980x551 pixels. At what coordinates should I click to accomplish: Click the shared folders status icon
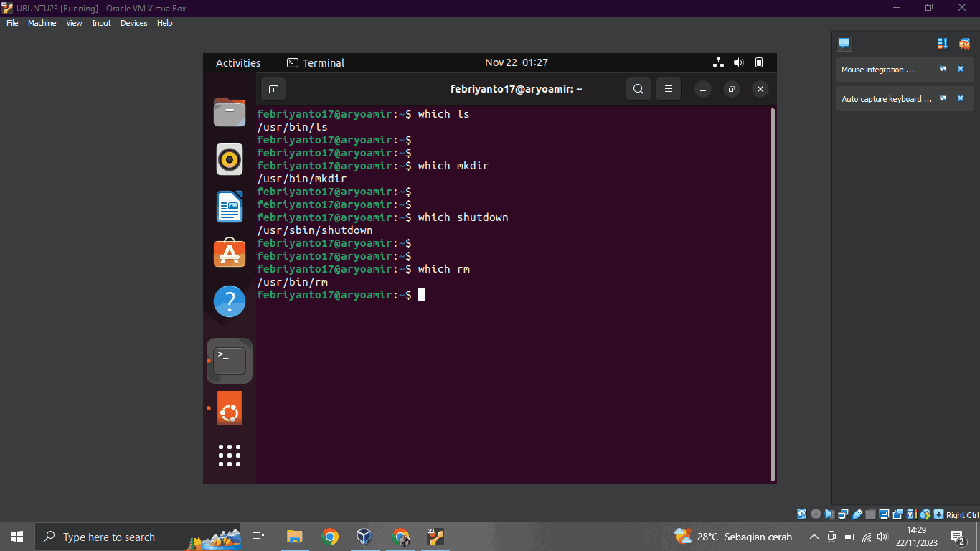870,514
